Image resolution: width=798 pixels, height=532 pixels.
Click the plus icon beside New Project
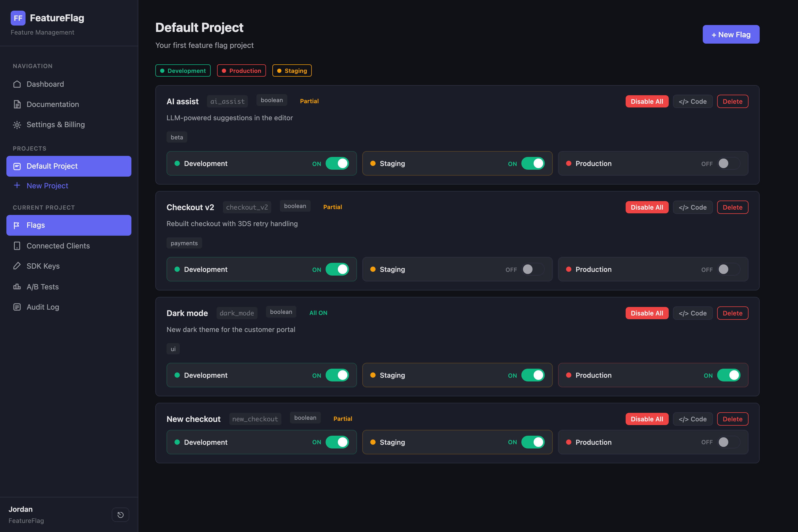(17, 185)
